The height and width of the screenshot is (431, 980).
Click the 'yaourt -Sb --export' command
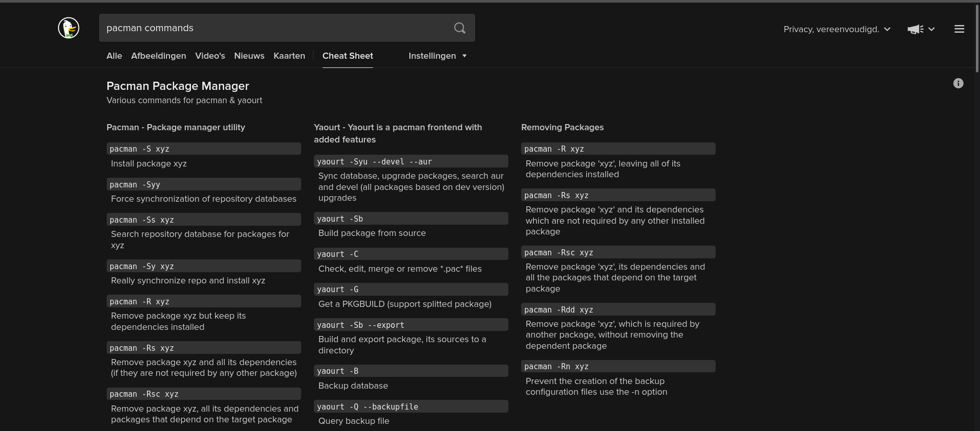point(411,325)
